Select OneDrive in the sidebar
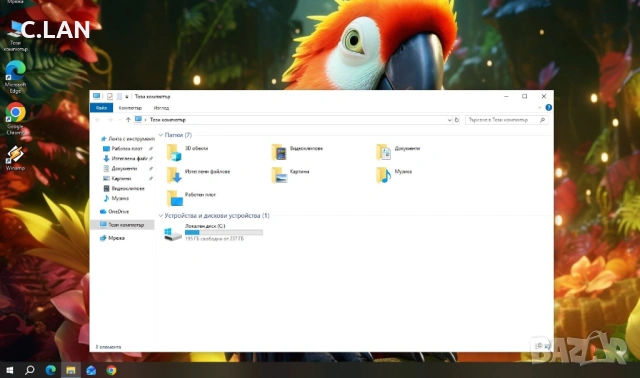 click(x=115, y=211)
